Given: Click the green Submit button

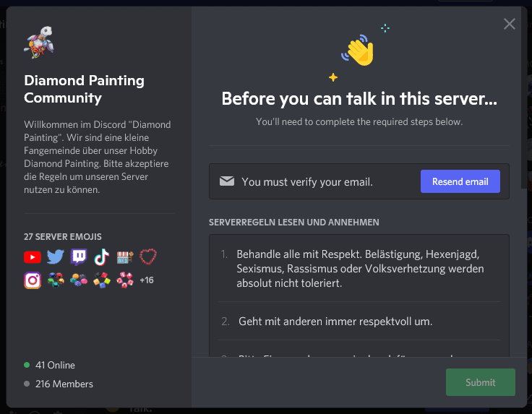Looking at the screenshot, I should 480,382.
